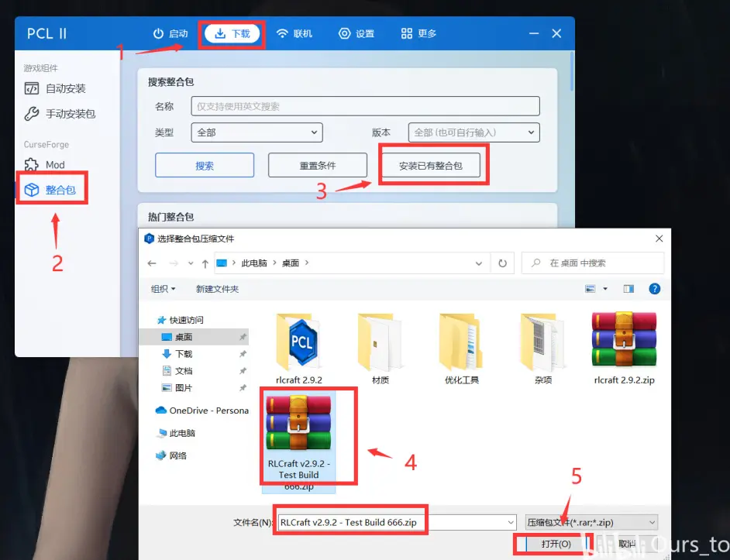
Task: Select the 材质 folder
Action: pos(380,349)
